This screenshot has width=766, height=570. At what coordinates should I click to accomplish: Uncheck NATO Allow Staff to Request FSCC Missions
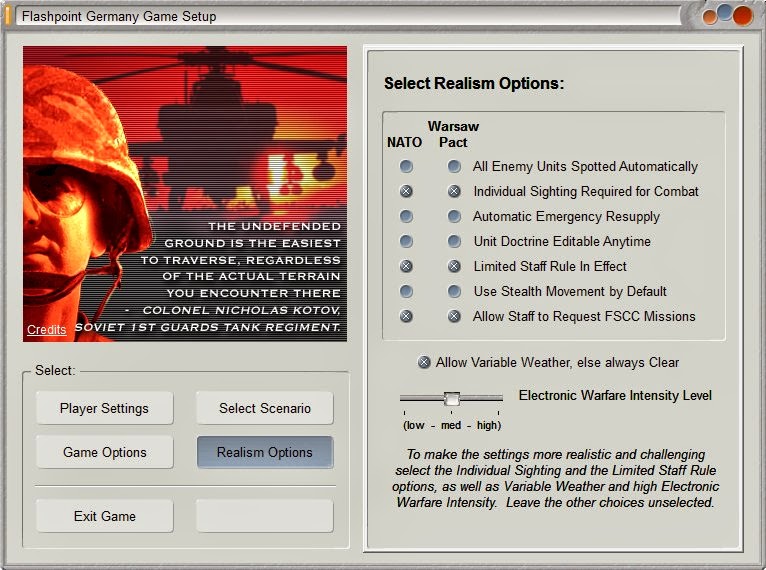tap(406, 317)
